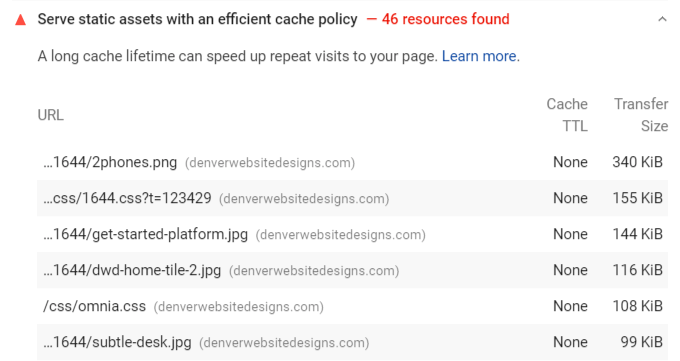Click the red warning triangle icon
This screenshot has height=361, width=680.
(x=20, y=20)
